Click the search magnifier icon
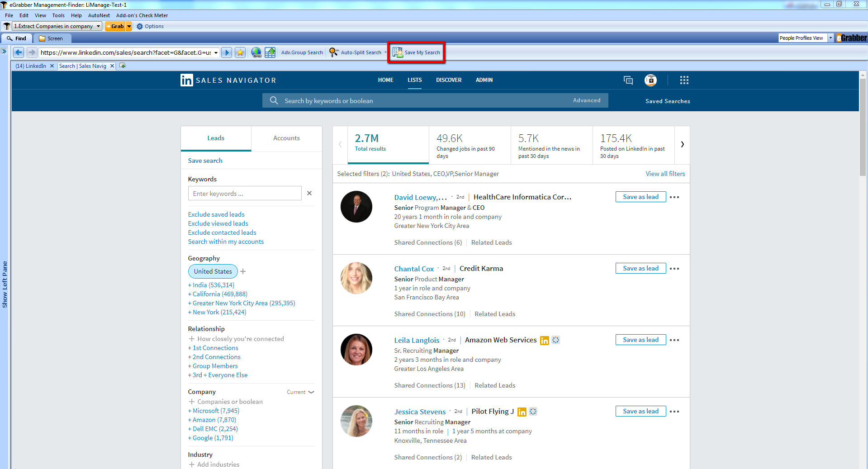868x469 pixels. [274, 100]
